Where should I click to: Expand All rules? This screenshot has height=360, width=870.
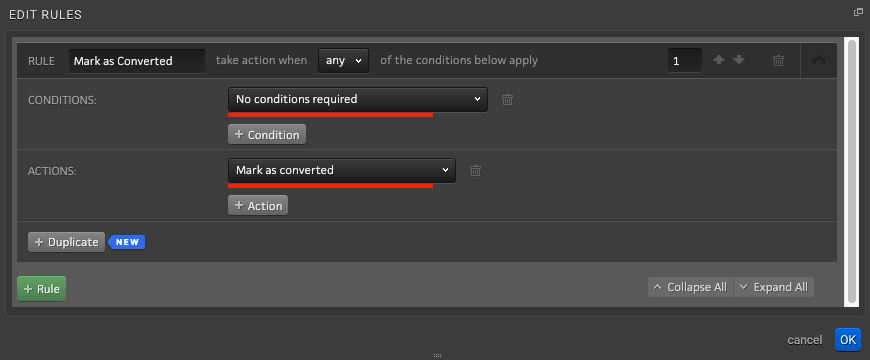pyautogui.click(x=774, y=287)
